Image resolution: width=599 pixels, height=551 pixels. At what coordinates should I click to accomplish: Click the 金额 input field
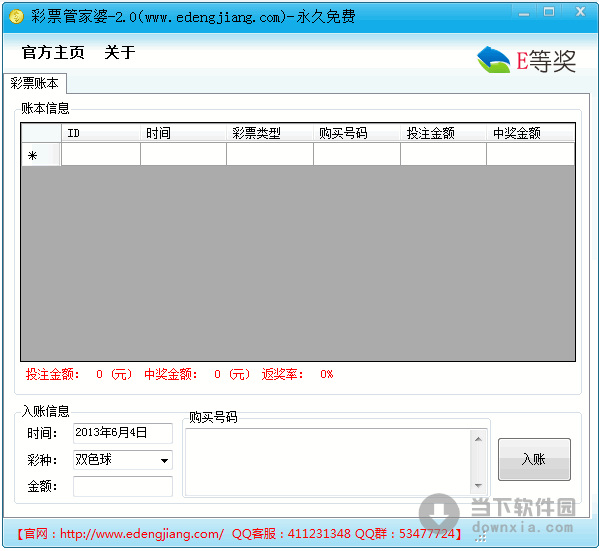coord(123,486)
